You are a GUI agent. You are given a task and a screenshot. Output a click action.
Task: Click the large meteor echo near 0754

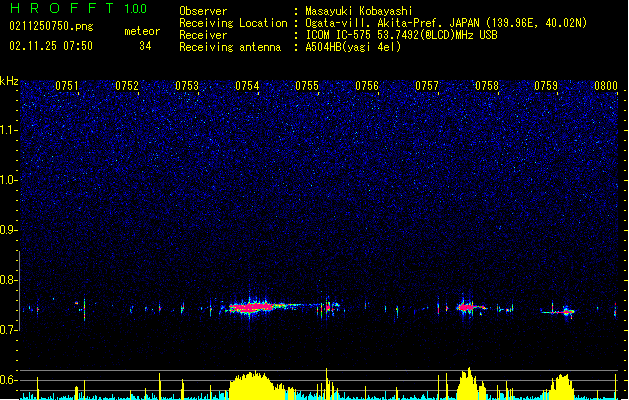tap(254, 307)
